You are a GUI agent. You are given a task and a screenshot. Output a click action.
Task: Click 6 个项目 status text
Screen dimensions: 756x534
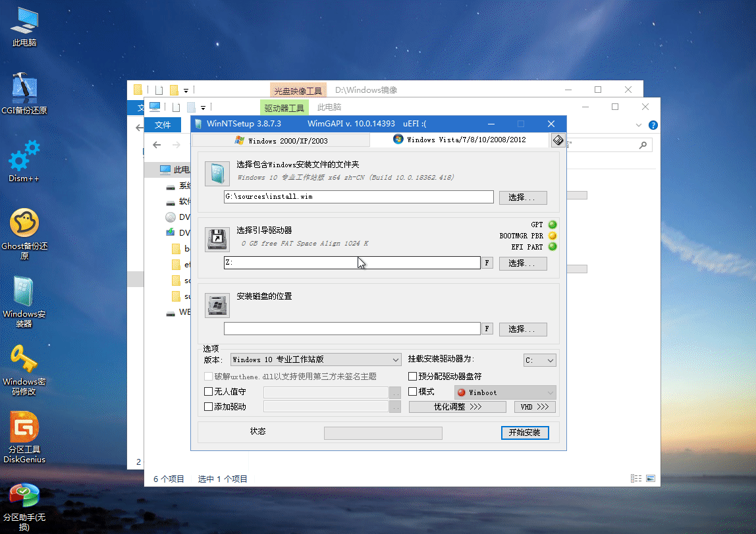coord(169,479)
